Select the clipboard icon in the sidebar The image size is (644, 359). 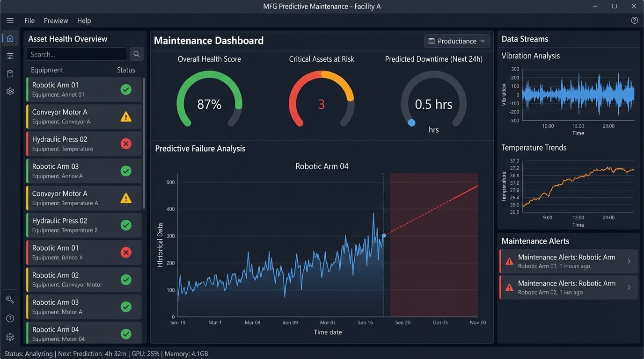(x=10, y=73)
